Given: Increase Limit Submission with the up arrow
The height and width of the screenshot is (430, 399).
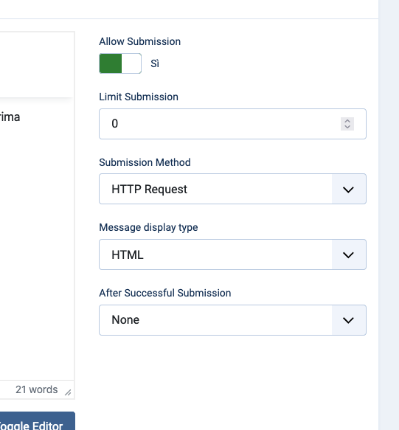Looking at the screenshot, I should pos(347,121).
